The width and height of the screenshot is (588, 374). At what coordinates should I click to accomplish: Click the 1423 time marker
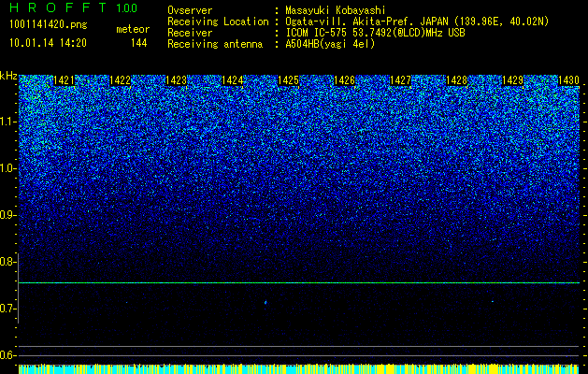176,80
